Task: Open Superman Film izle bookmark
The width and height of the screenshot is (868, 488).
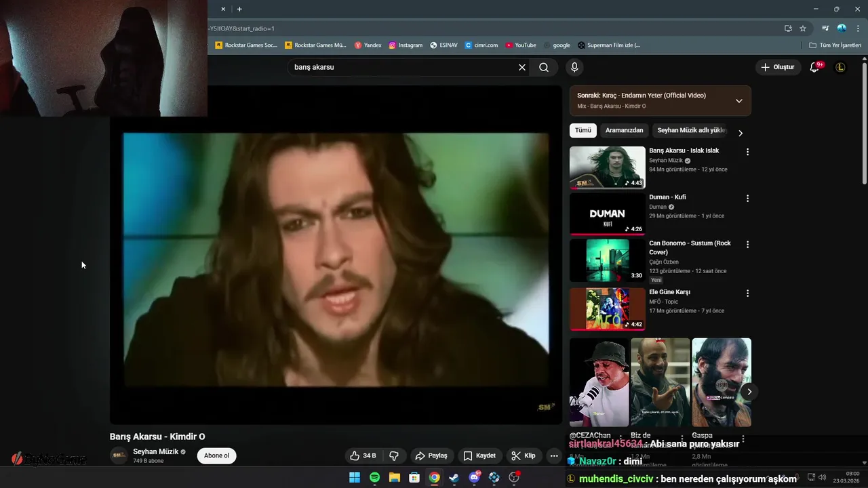Action: click(x=609, y=45)
